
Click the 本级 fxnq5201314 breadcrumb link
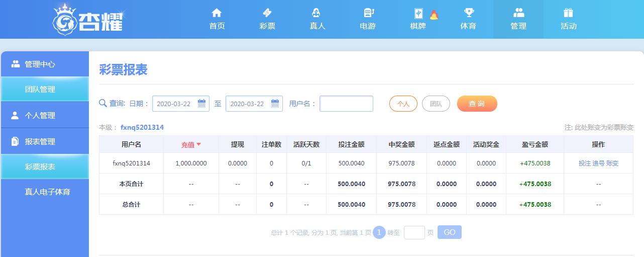[x=142, y=127]
